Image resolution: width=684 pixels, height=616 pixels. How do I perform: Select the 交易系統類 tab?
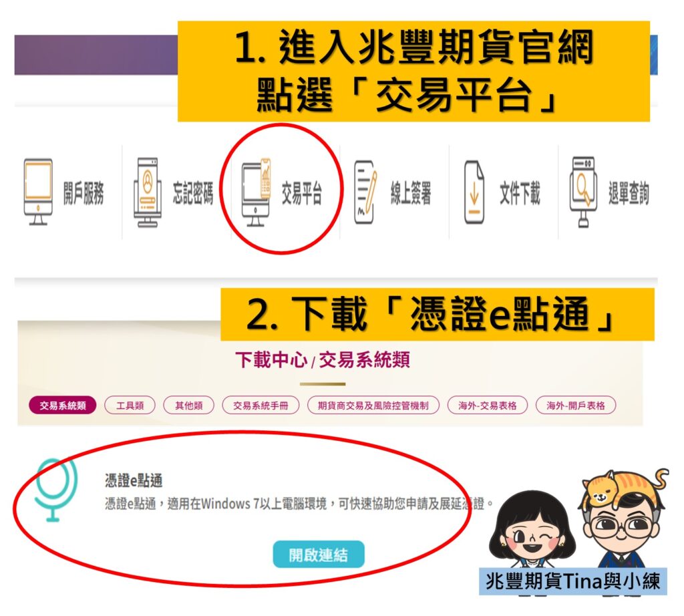pyautogui.click(x=62, y=406)
